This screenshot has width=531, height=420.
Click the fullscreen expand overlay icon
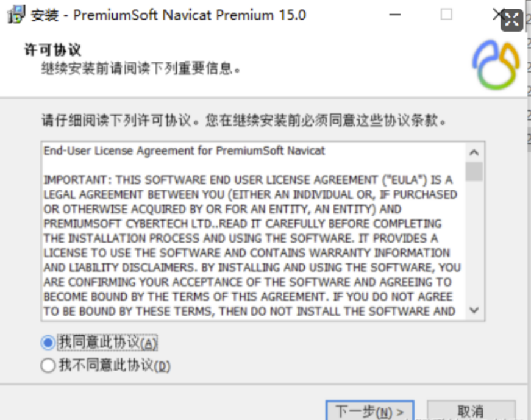coord(511,20)
